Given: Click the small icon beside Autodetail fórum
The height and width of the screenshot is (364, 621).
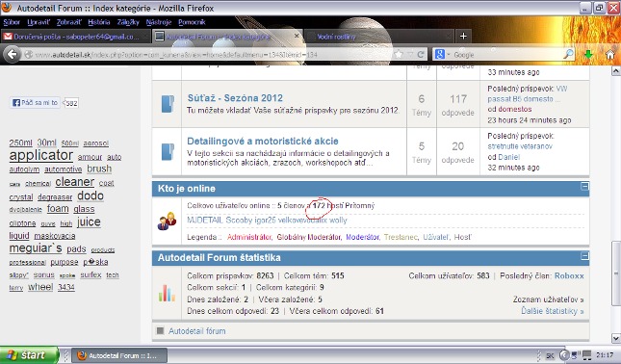Looking at the screenshot, I should [x=160, y=330].
